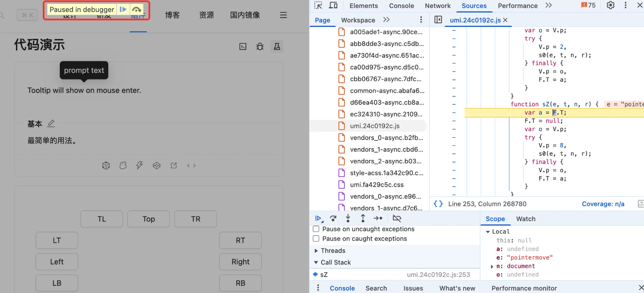
Task: Select the Page navigator tab
Action: click(x=322, y=20)
